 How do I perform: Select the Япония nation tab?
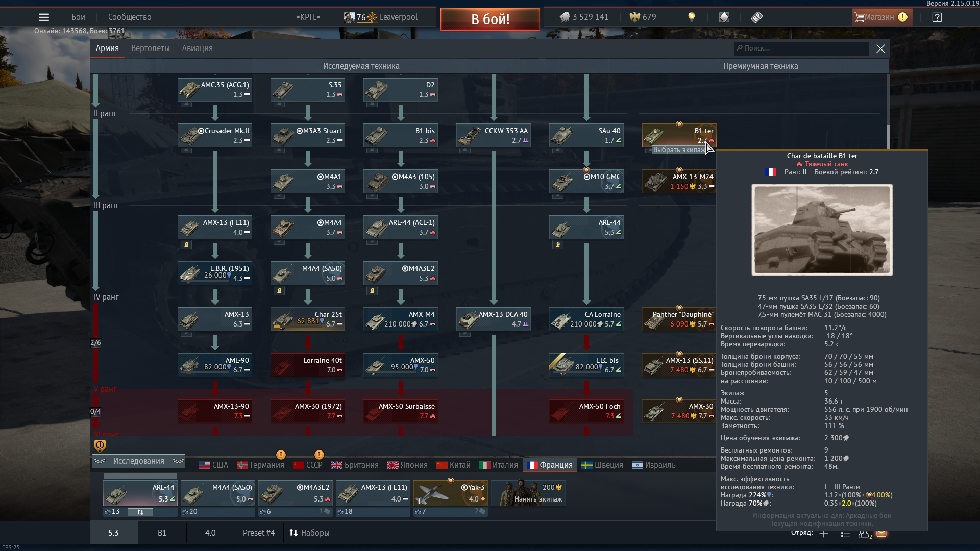point(407,465)
